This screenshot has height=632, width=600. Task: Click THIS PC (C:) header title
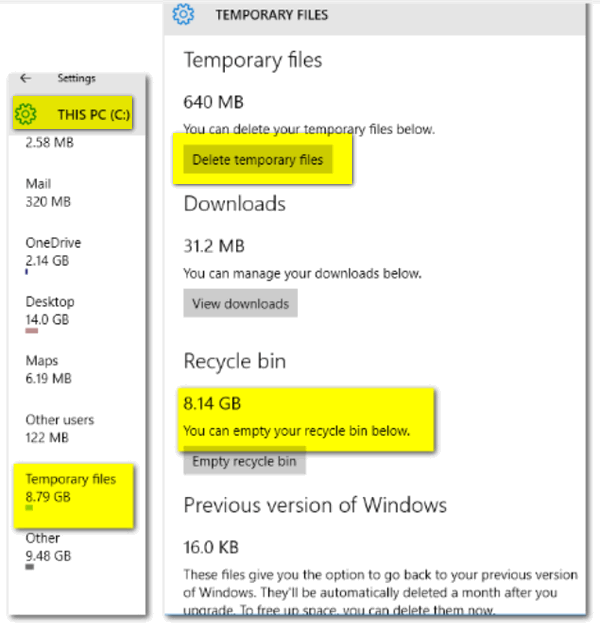93,115
